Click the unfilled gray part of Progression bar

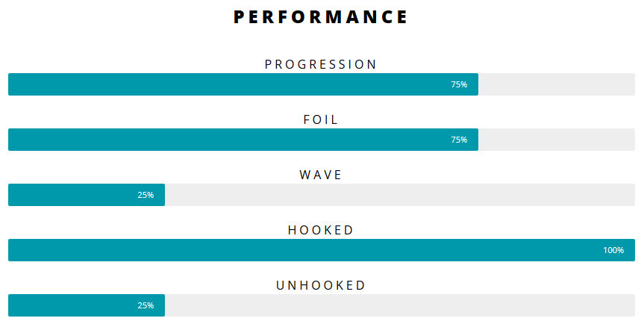point(556,84)
